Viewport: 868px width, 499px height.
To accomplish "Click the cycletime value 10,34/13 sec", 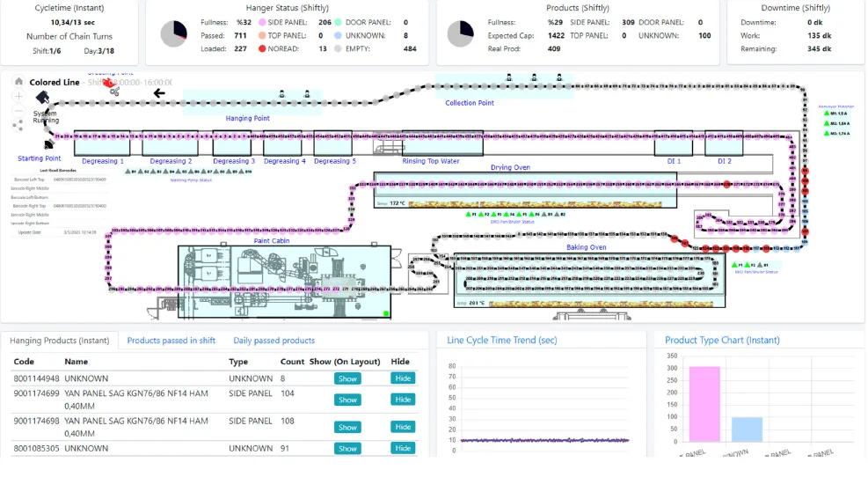I will [72, 23].
